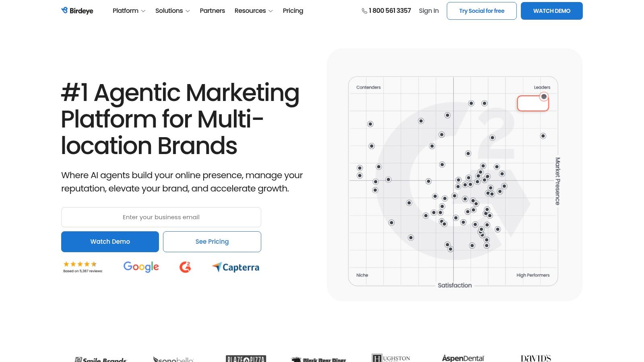Open the Resources dropdown menu
The image size is (644, 362).
coord(254,11)
